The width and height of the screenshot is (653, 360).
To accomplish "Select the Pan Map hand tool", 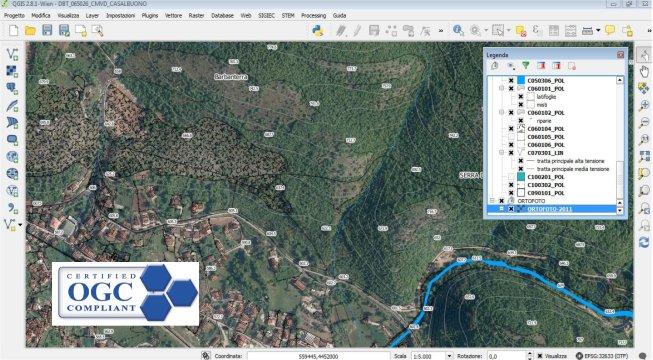I will point(644,72).
